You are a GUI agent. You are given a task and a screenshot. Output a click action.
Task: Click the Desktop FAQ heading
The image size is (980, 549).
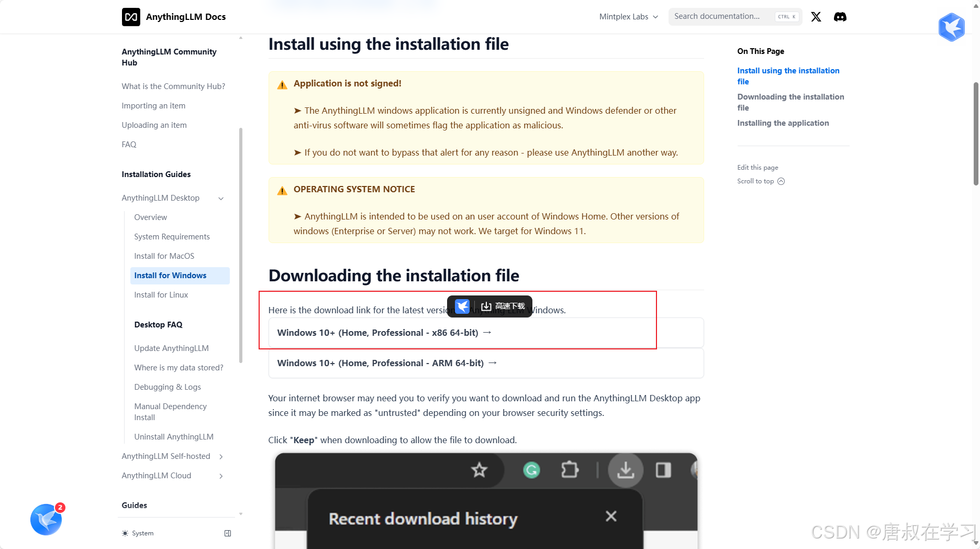click(158, 325)
